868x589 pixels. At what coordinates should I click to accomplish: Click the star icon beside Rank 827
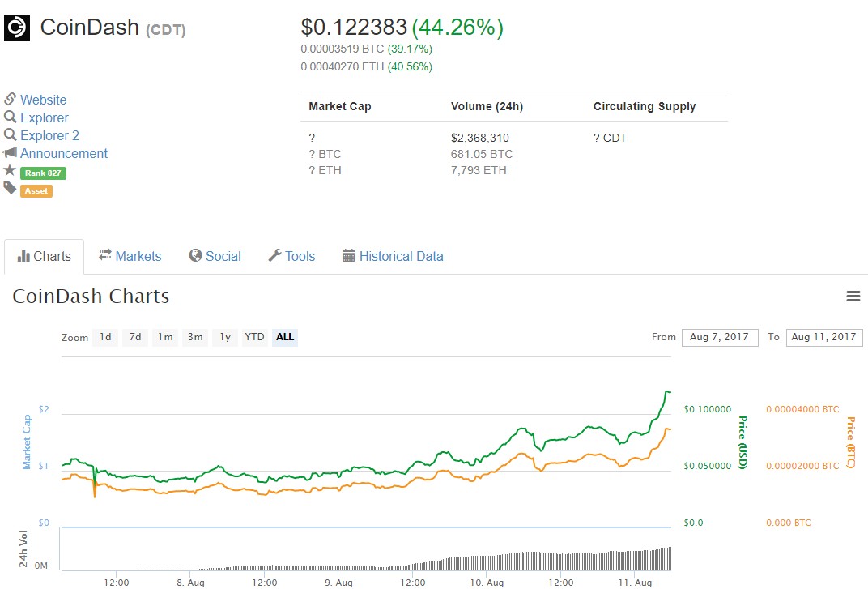coord(10,170)
